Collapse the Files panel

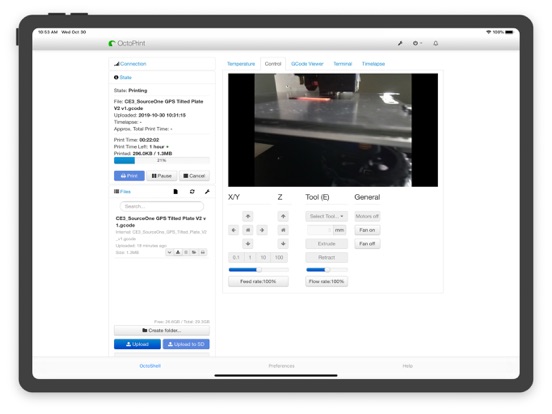(x=122, y=192)
